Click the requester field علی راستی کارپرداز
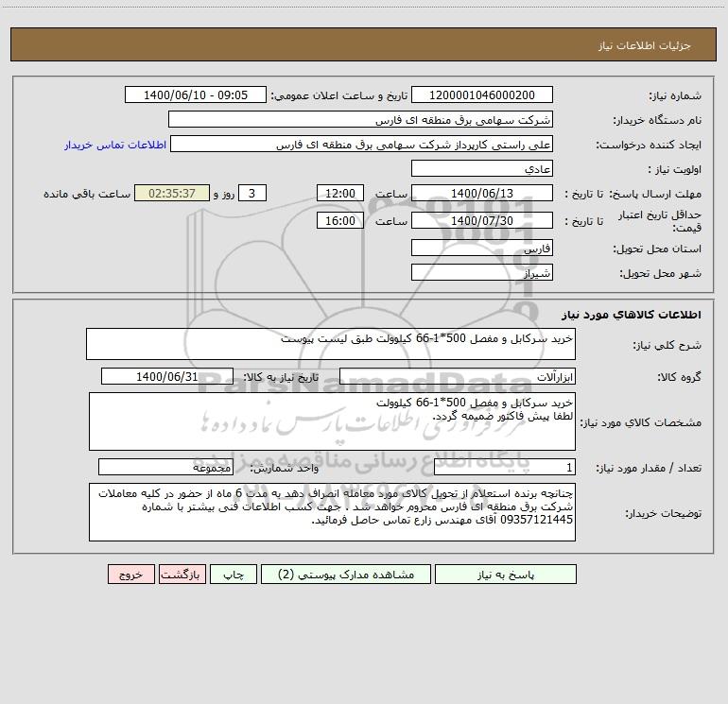Image resolution: width=728 pixels, height=704 pixels. pyautogui.click(x=362, y=144)
